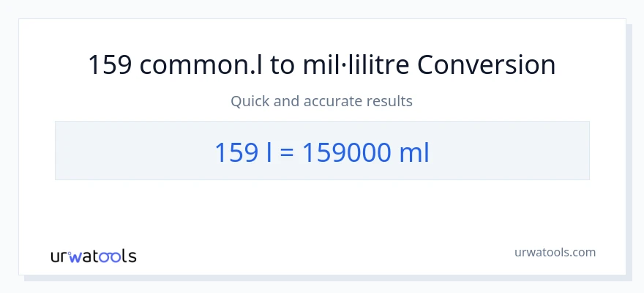Click the number "159" in the title
The height and width of the screenshot is (293, 644).
coord(110,65)
